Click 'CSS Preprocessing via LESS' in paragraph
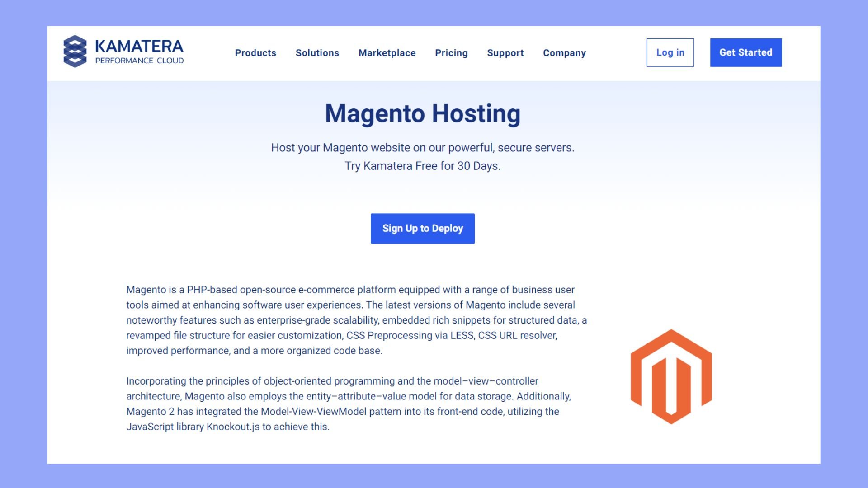 point(410,335)
